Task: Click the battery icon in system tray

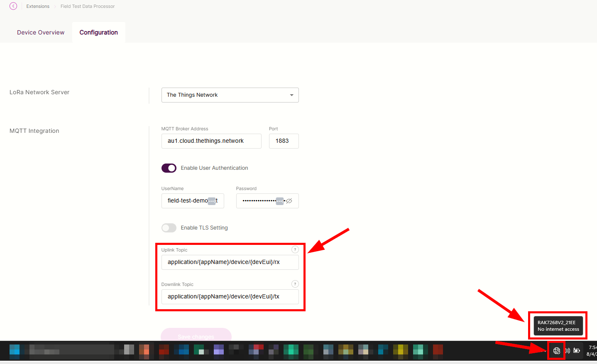Action: 577,351
